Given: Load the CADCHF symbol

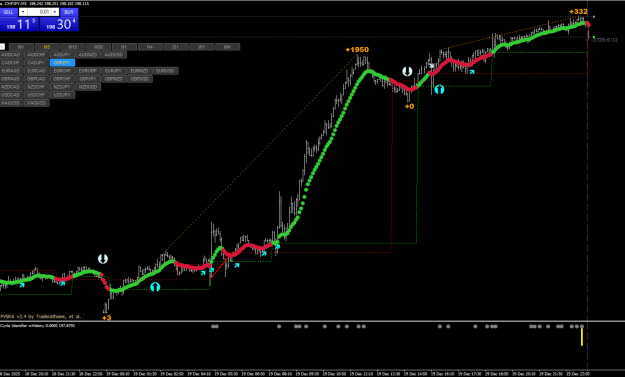Looking at the screenshot, I should click(x=11, y=63).
